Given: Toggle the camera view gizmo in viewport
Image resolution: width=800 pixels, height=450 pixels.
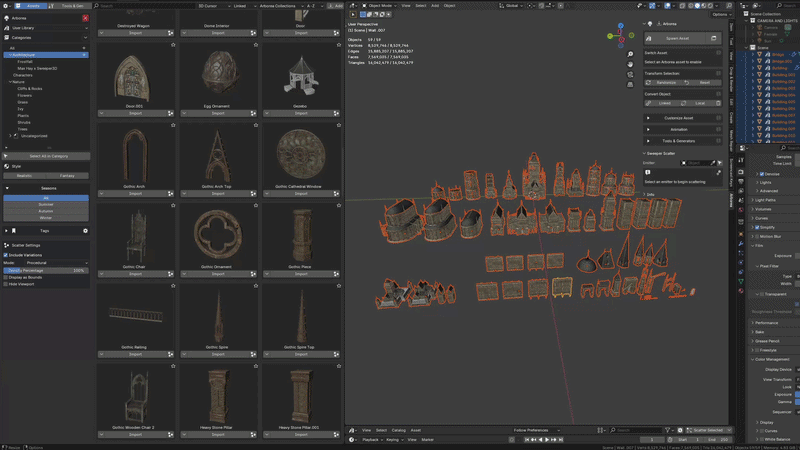Looking at the screenshot, I should pos(630,74).
